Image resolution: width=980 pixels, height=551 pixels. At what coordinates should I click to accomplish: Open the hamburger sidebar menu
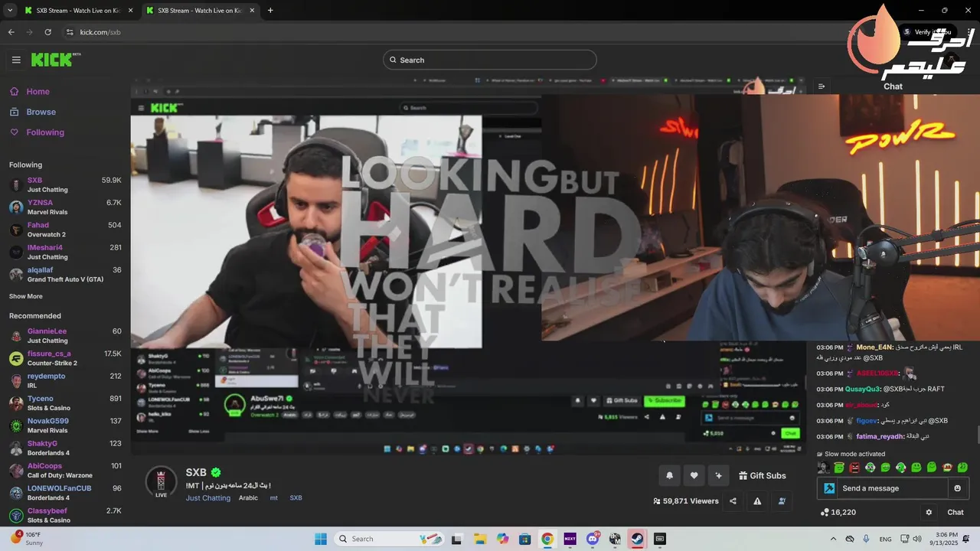pyautogui.click(x=16, y=60)
